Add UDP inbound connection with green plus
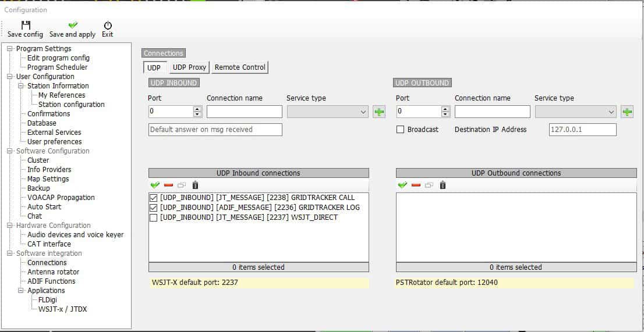This screenshot has width=644, height=332. pos(379,112)
